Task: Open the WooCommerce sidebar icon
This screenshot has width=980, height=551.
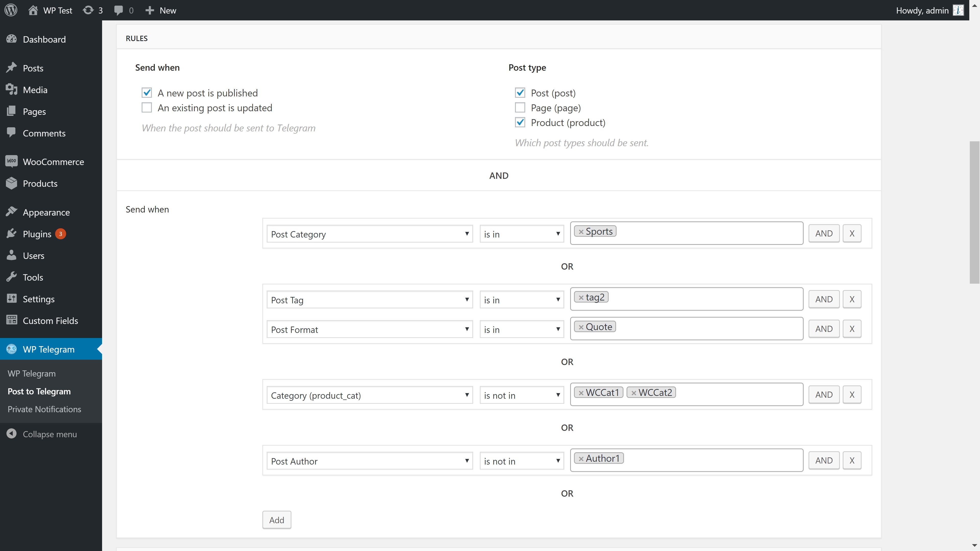Action: point(11,161)
